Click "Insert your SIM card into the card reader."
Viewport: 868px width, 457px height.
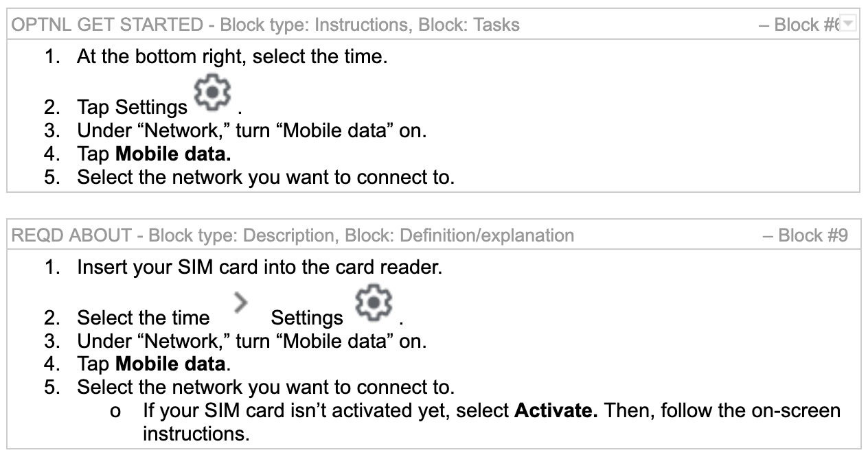(259, 266)
